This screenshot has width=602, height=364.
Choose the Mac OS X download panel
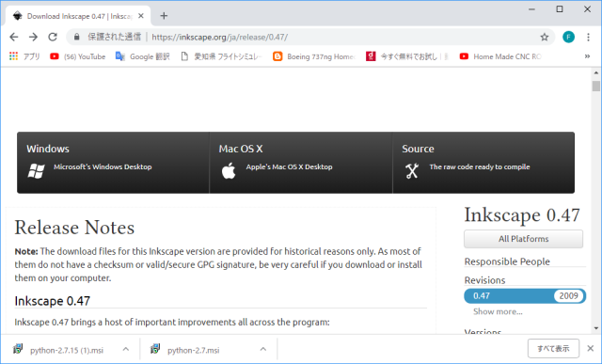coord(301,163)
